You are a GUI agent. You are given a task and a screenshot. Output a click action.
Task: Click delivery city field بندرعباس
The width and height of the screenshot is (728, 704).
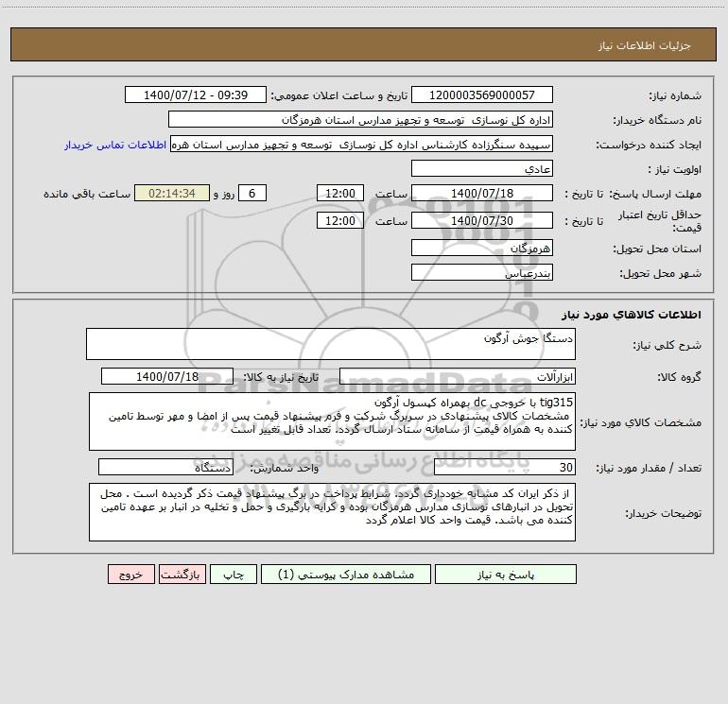(482, 272)
